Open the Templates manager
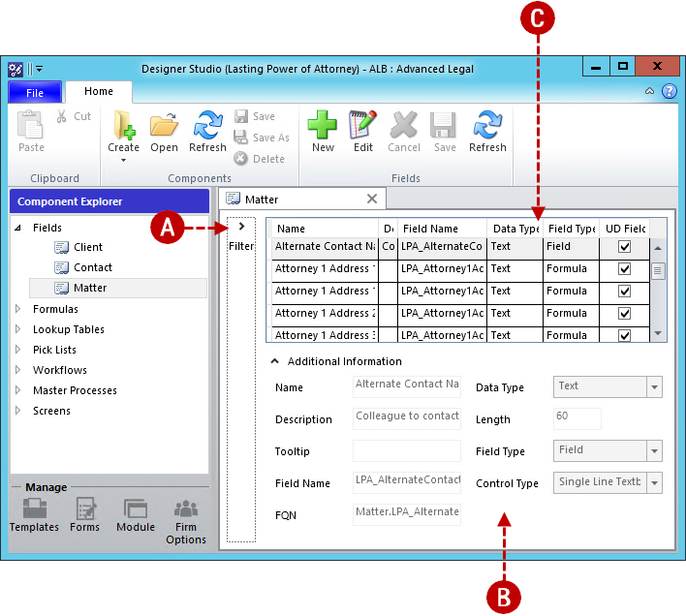 [34, 511]
